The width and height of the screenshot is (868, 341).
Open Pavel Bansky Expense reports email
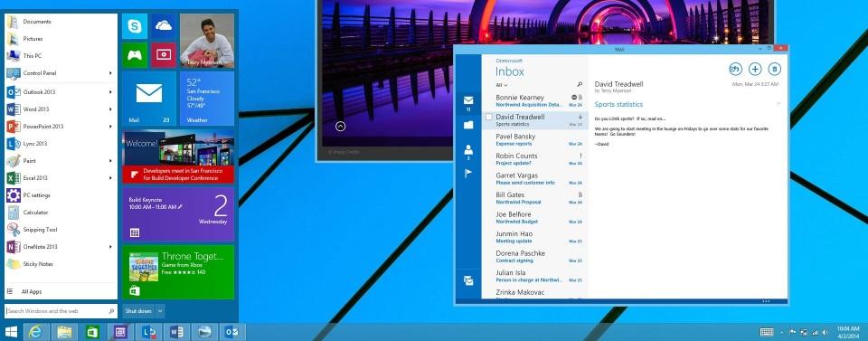coord(534,139)
